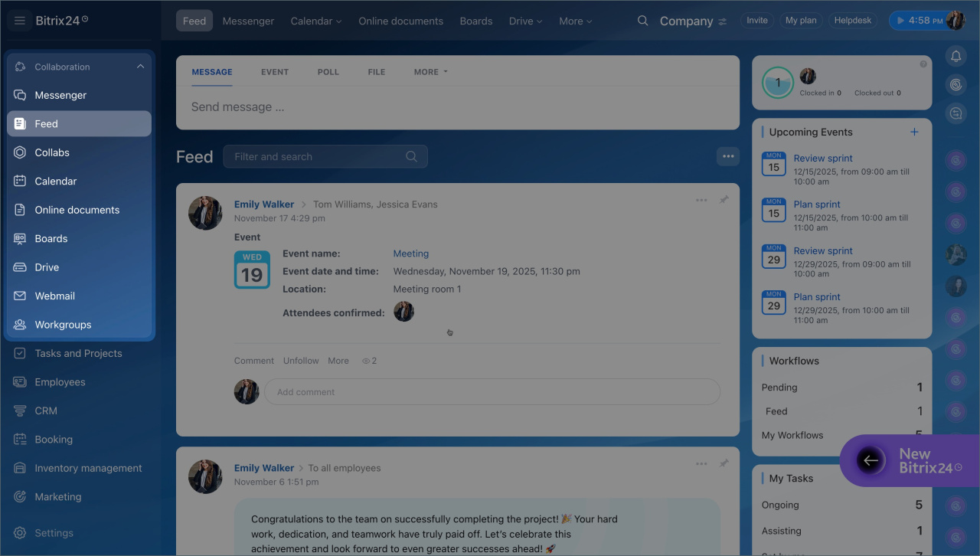
Task: Open the Drive icon in left sidebar
Action: pos(20,267)
